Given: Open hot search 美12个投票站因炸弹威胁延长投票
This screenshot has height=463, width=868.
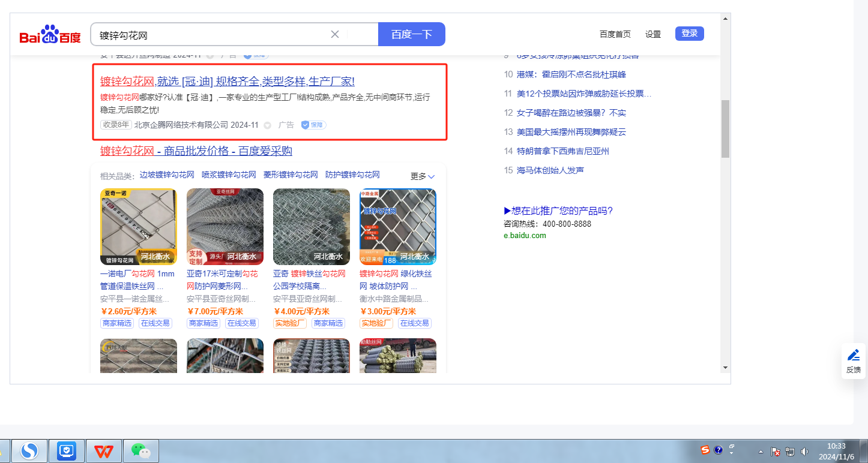Looking at the screenshot, I should pos(584,94).
